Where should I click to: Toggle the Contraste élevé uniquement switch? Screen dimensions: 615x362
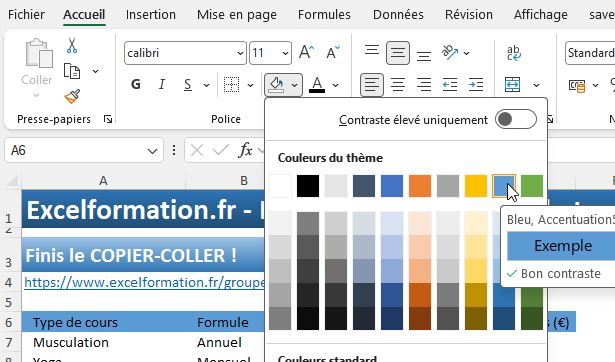516,119
